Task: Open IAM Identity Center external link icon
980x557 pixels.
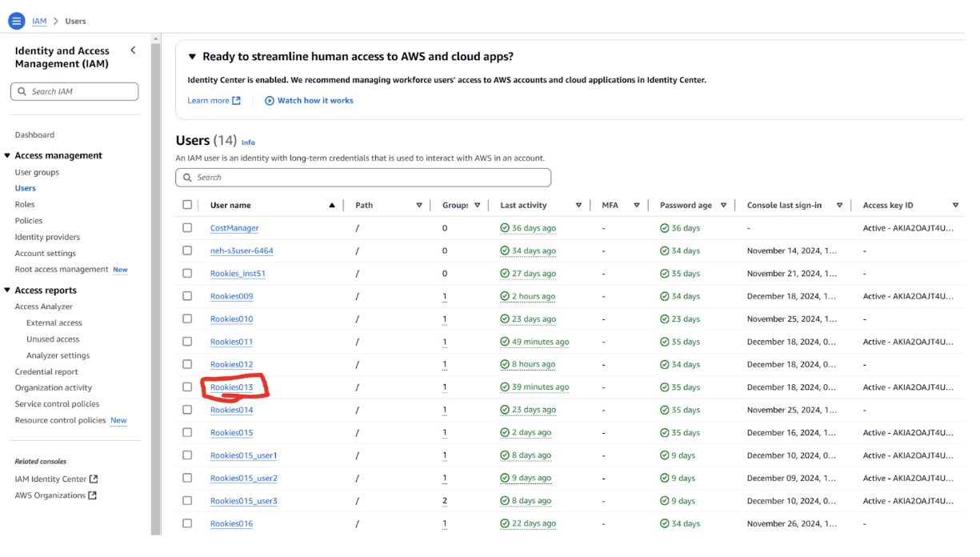Action: pos(94,479)
